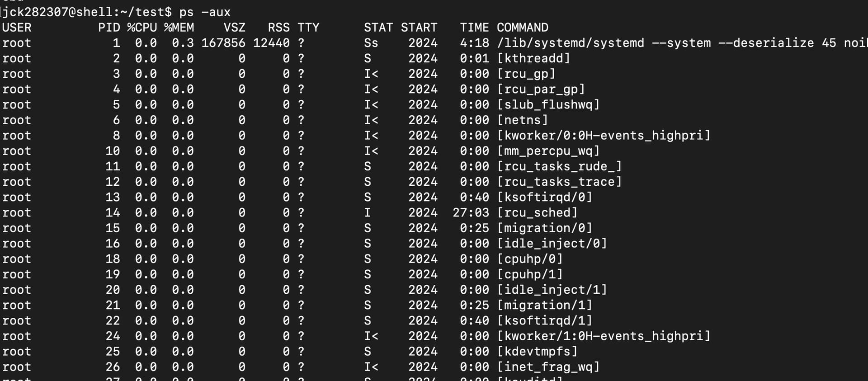This screenshot has height=381, width=868.
Task: Select the RSS column header
Action: point(279,28)
